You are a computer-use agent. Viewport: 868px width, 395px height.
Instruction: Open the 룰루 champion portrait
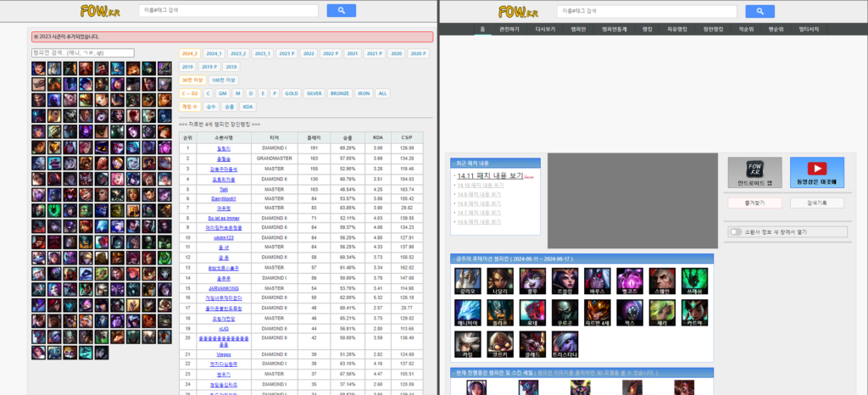(532, 281)
